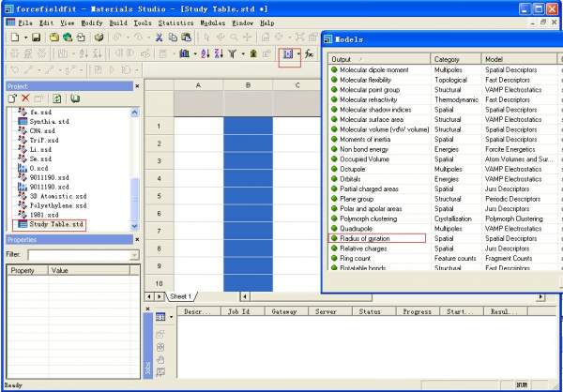Screen dimensions: 563x392
Task: Click column C header in study table
Action: (297, 85)
